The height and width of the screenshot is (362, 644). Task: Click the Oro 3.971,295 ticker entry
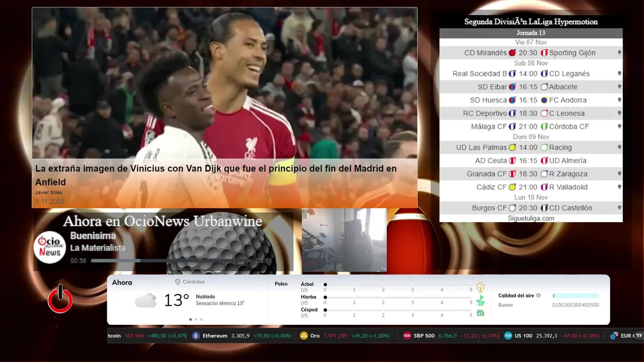point(345,336)
